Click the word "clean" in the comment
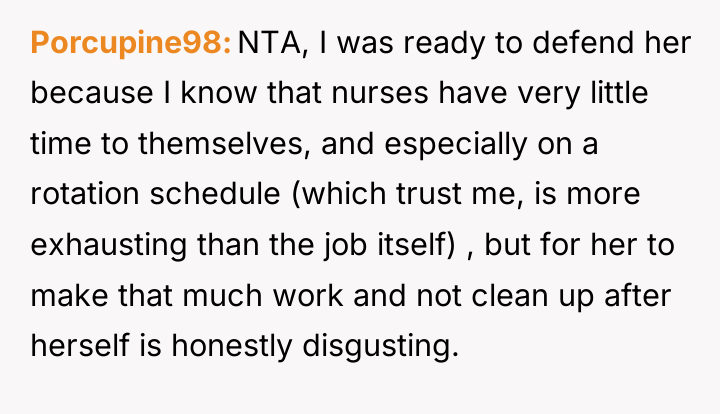720x414 pixels. click(x=510, y=295)
